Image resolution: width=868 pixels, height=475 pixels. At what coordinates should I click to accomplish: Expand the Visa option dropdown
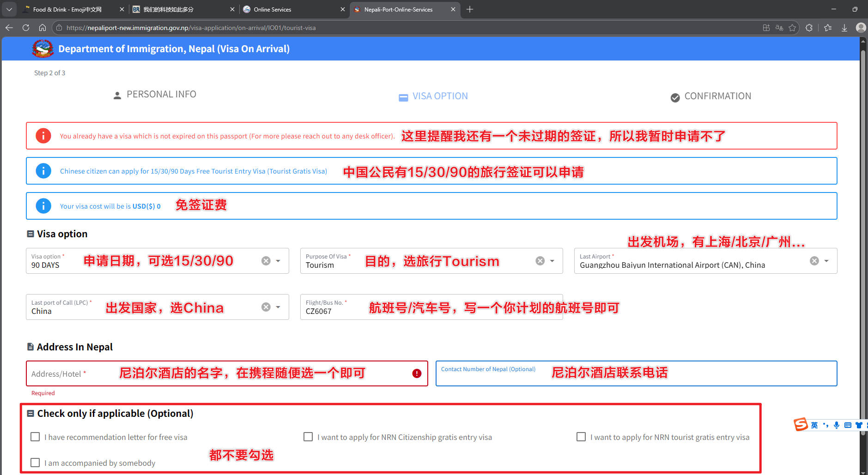point(278,261)
